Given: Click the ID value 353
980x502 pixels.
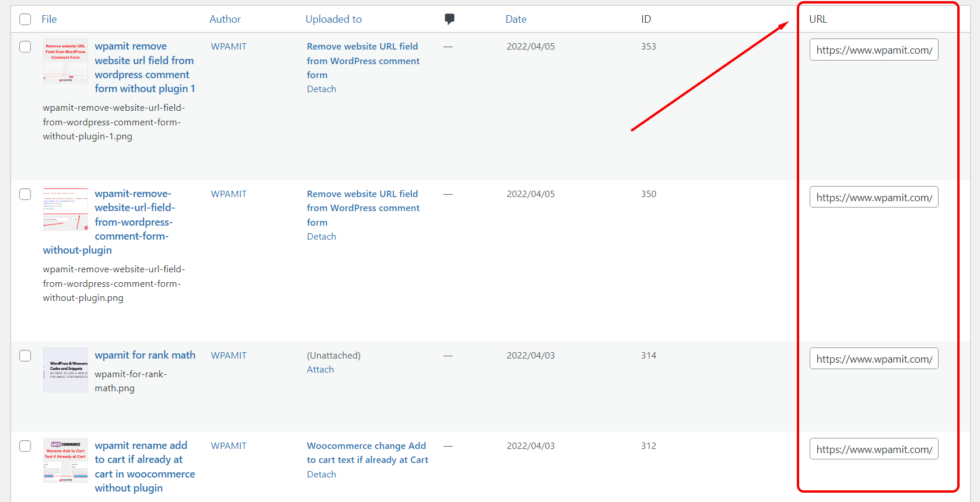Looking at the screenshot, I should (x=649, y=47).
